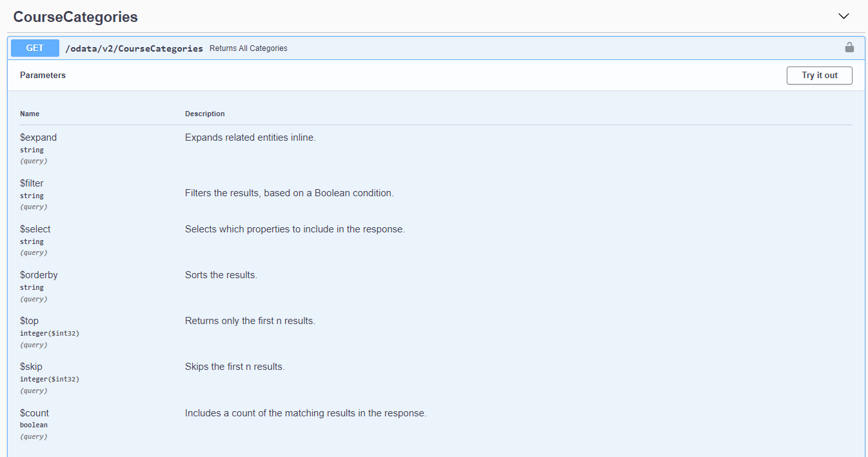Select the $filter parameter name
This screenshot has height=457, width=868.
point(32,183)
